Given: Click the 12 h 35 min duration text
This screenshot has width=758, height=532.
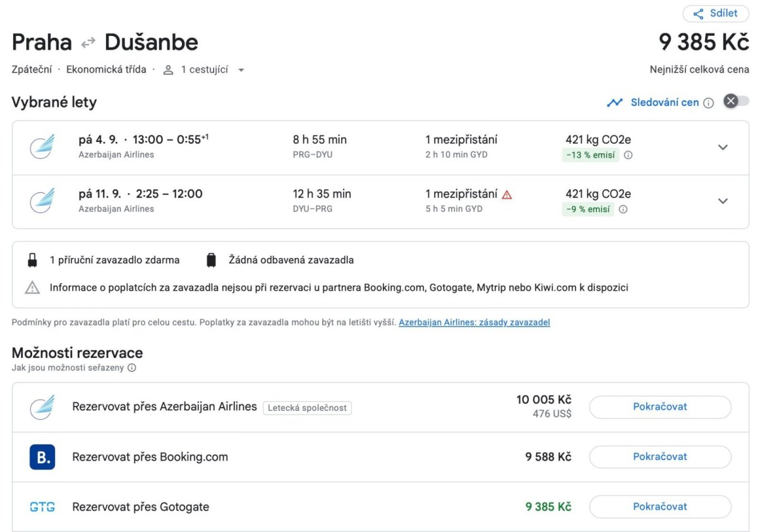Looking at the screenshot, I should click(322, 194).
